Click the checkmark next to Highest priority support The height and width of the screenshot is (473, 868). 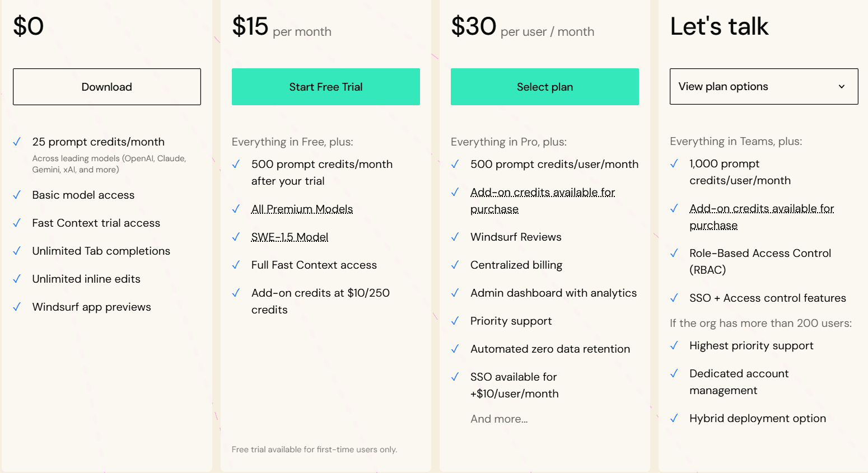(x=674, y=346)
